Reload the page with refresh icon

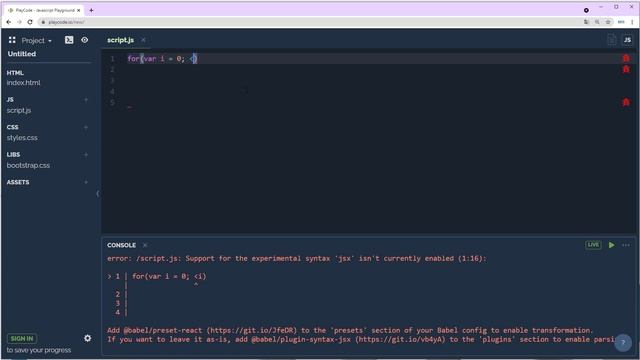(30, 22)
